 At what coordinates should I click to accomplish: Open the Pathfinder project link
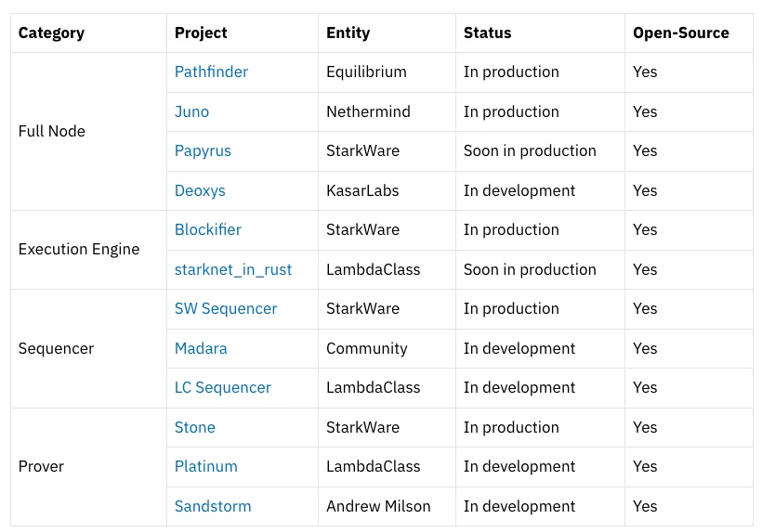(211, 71)
